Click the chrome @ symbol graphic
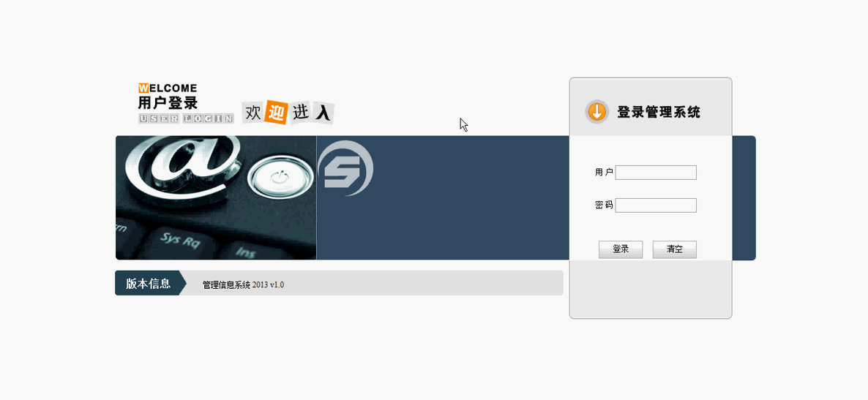 coord(184,165)
